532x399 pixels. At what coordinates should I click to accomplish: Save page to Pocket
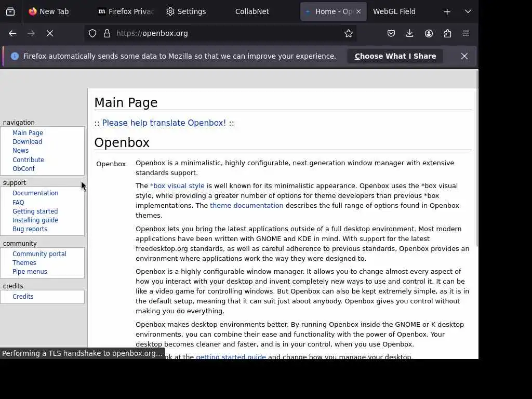(x=391, y=33)
